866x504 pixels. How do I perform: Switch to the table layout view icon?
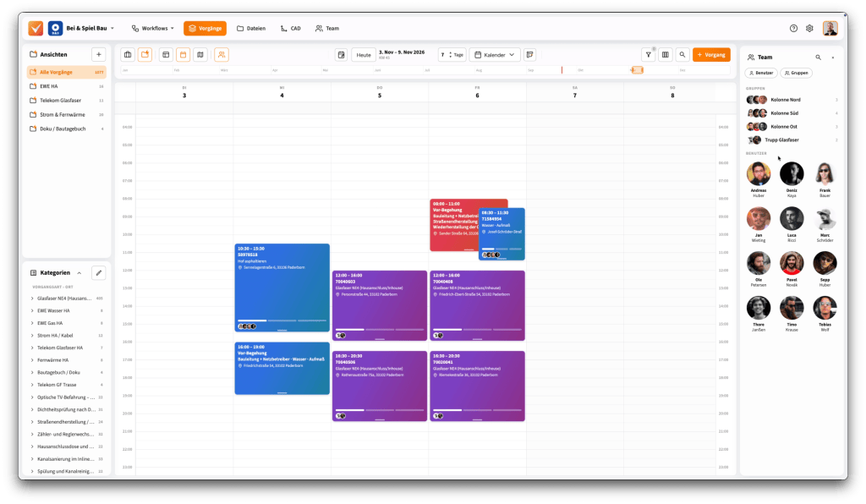pos(166,55)
